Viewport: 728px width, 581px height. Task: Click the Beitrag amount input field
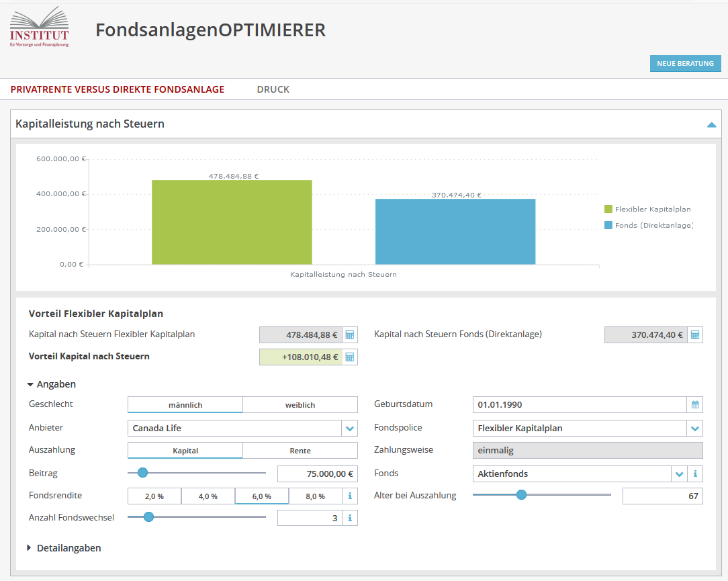[317, 474]
